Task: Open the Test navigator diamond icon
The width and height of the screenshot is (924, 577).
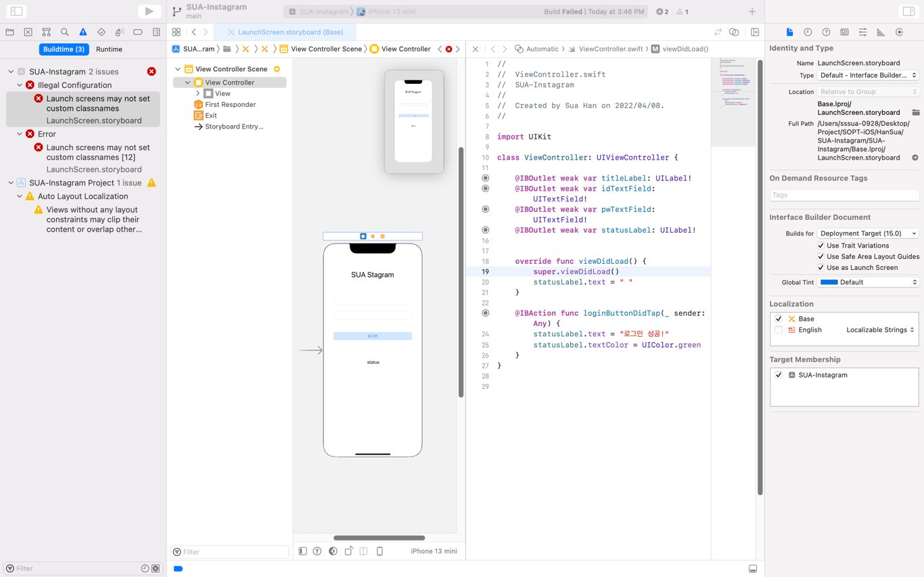Action: pyautogui.click(x=101, y=32)
